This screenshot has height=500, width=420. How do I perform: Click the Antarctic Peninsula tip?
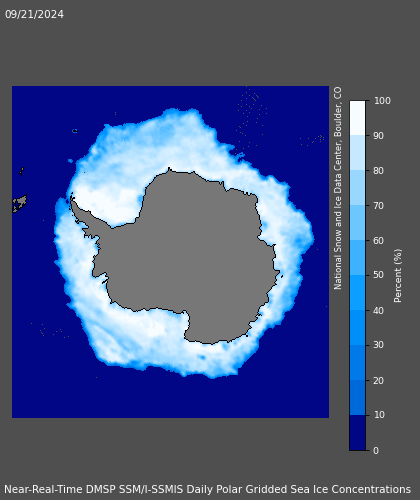click(72, 199)
